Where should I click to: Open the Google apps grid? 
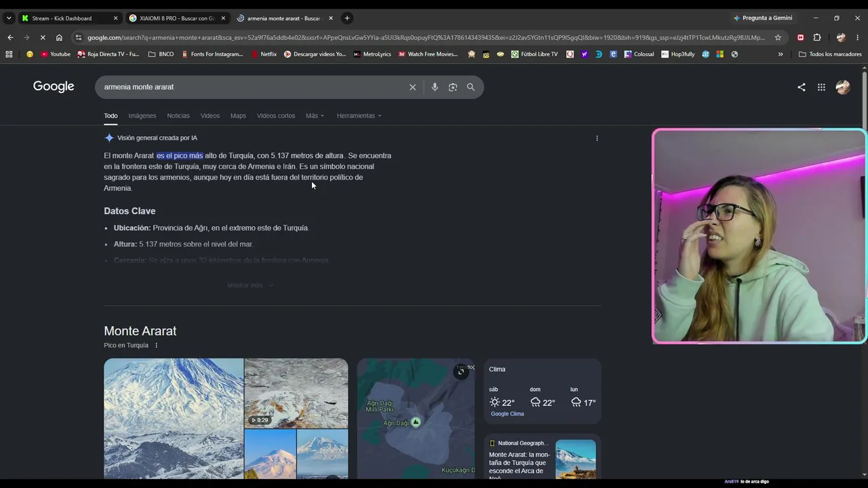(821, 87)
